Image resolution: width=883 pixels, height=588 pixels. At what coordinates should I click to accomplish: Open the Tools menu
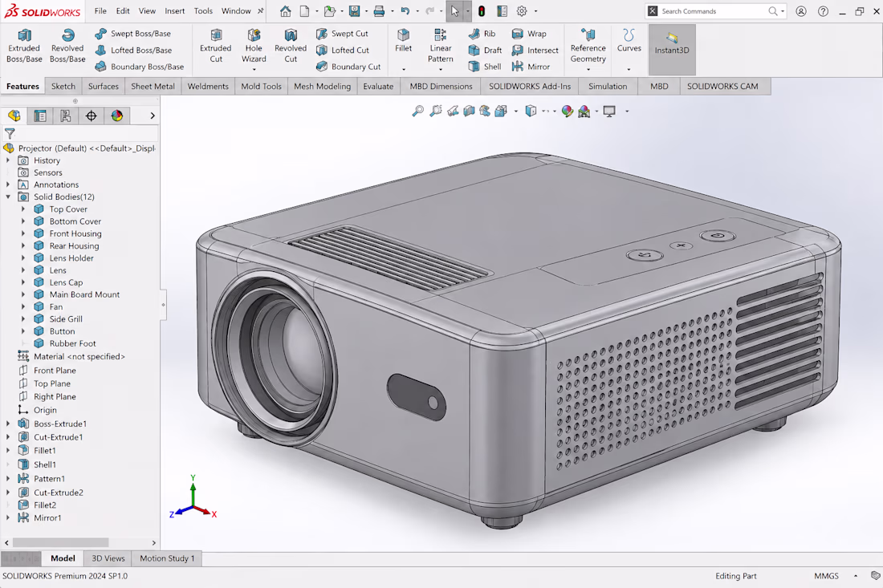pos(203,11)
